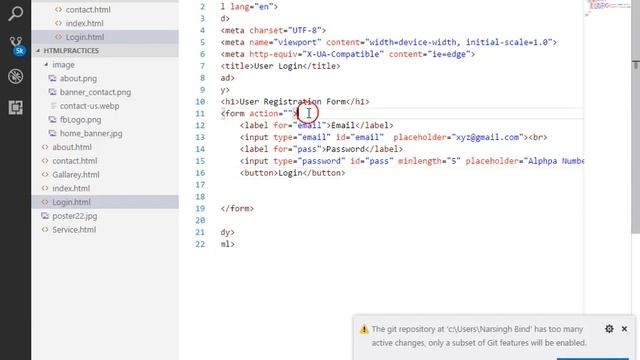Screen dimensions: 640x360
Task: Open Source Control view with 5k badge
Action: [x=16, y=45]
